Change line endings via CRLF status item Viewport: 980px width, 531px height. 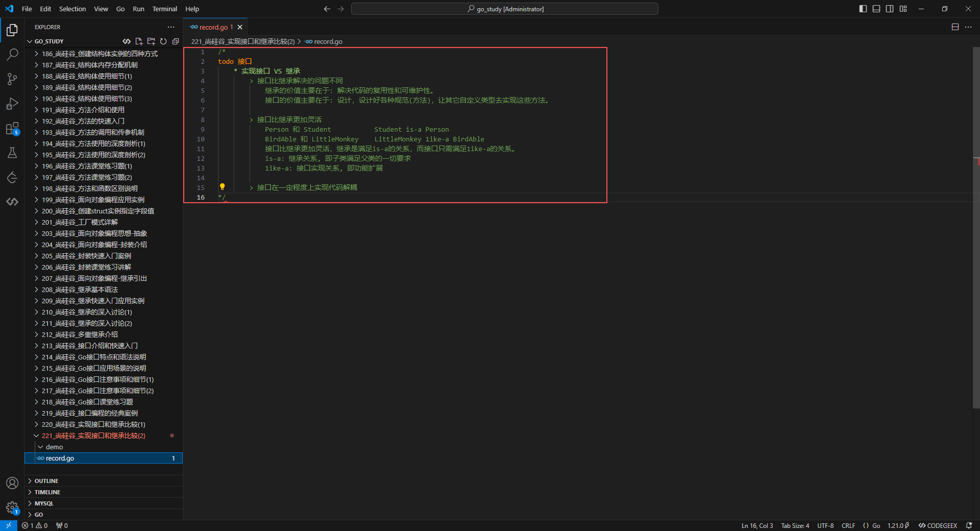click(x=848, y=525)
